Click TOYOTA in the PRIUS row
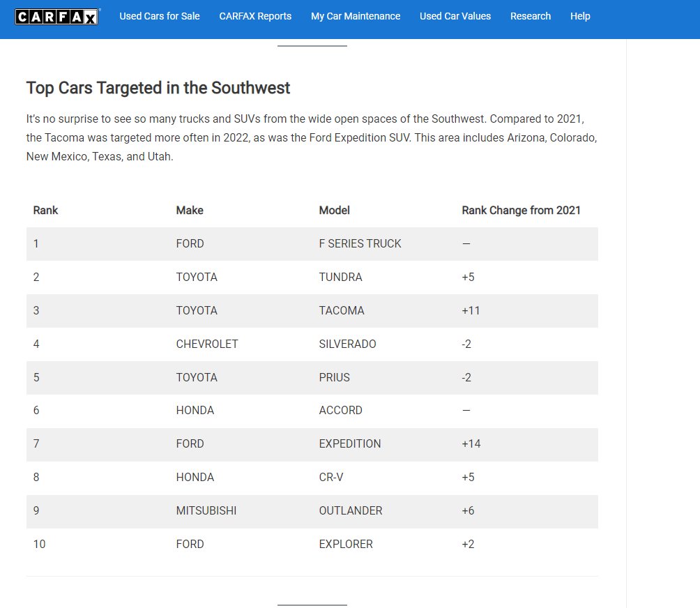 (197, 378)
